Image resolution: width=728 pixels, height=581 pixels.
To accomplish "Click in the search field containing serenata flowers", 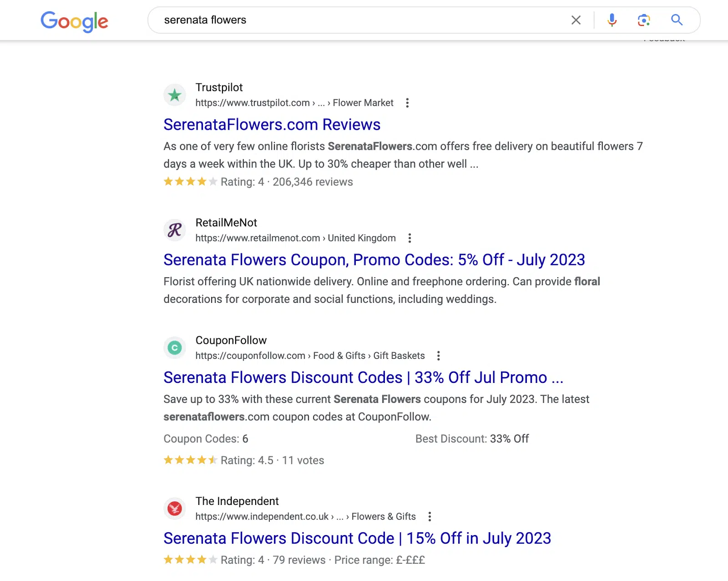I will (x=355, y=20).
